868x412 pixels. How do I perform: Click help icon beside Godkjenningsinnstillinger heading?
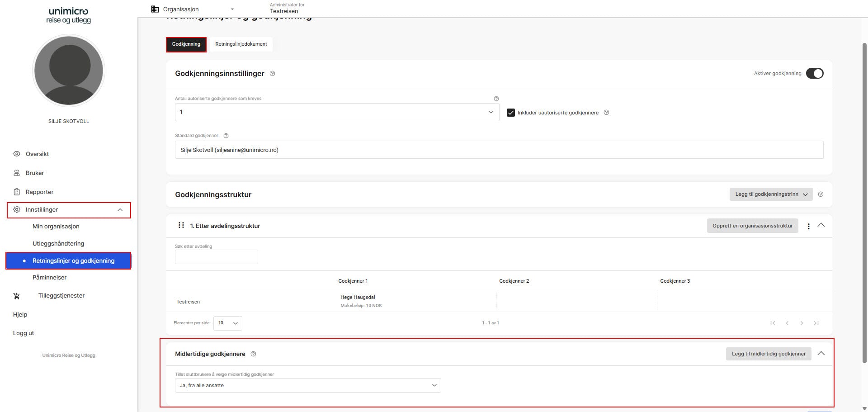[x=272, y=74]
